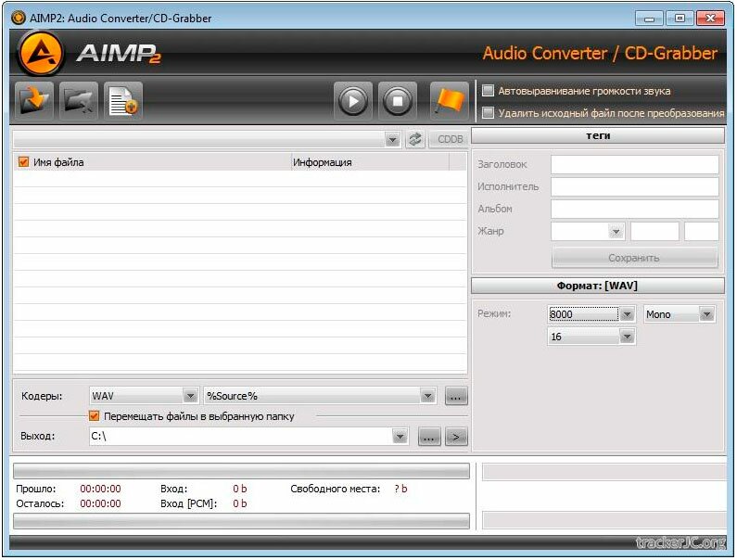Toggle the Имя файла select-all checkbox

point(23,162)
